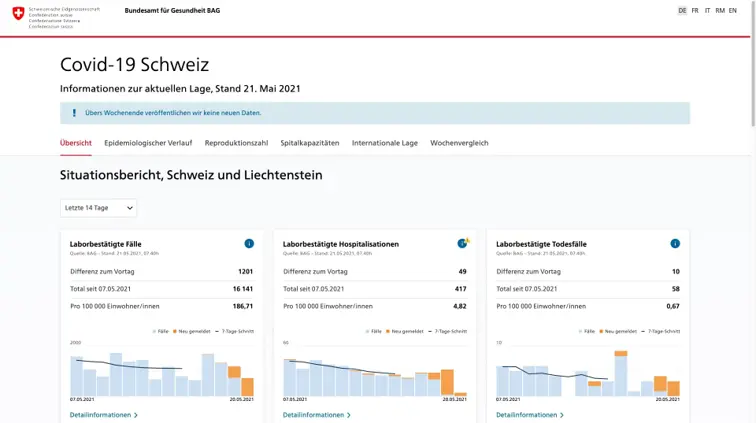Click Neu gemeldet legend swatch in Fälle chart
The height and width of the screenshot is (423, 756).
point(175,331)
